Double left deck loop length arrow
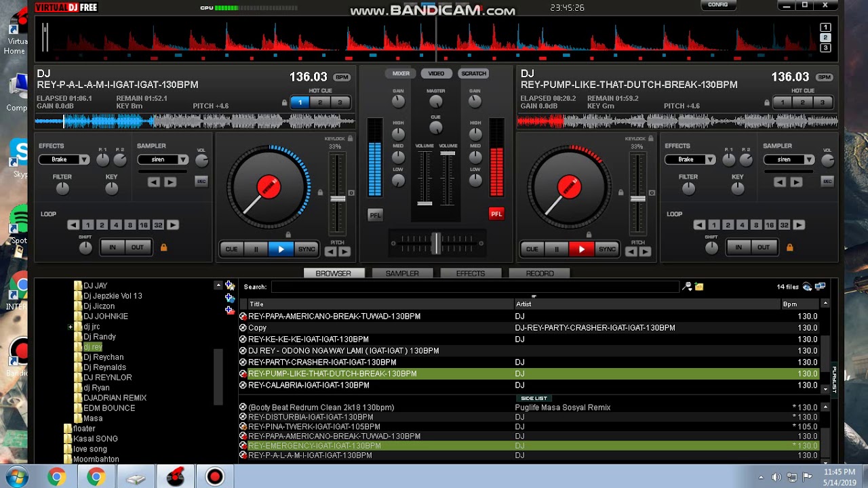The width and height of the screenshot is (868, 488). [173, 225]
